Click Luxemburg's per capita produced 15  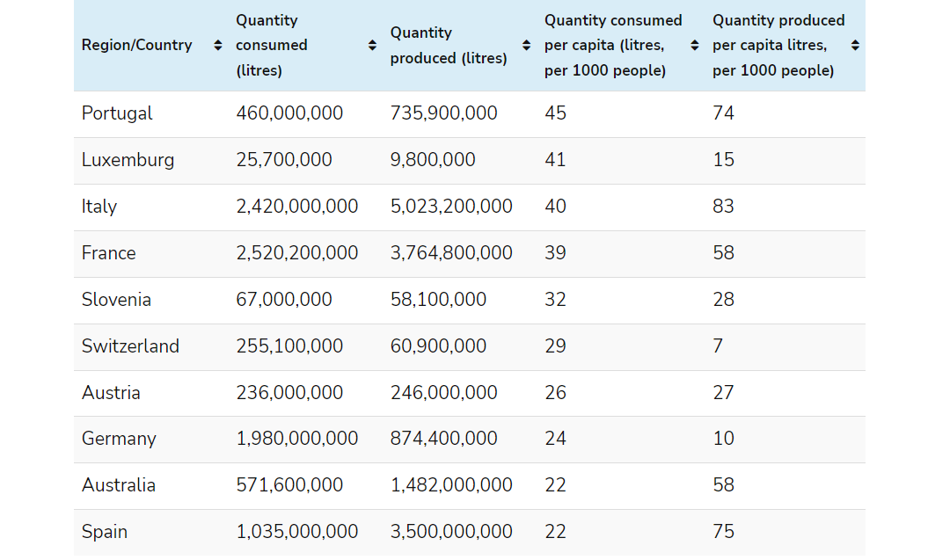tap(723, 160)
